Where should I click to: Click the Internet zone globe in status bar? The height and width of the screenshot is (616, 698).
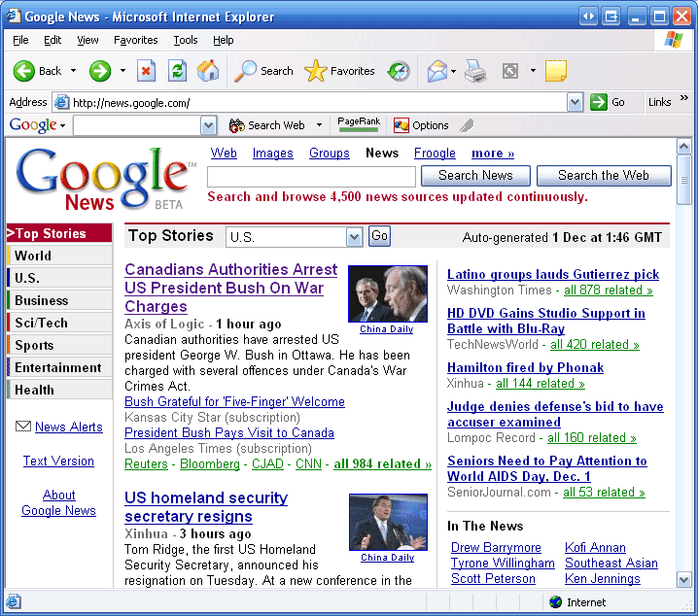[555, 602]
